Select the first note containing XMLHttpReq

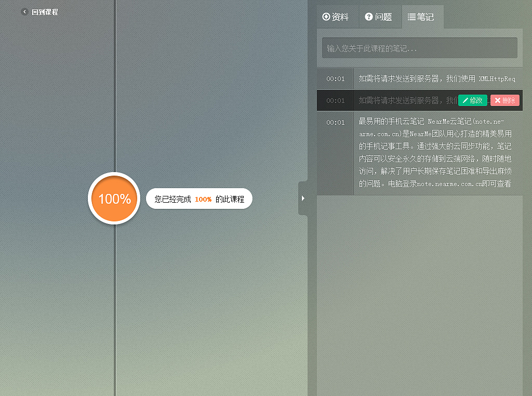coord(420,78)
